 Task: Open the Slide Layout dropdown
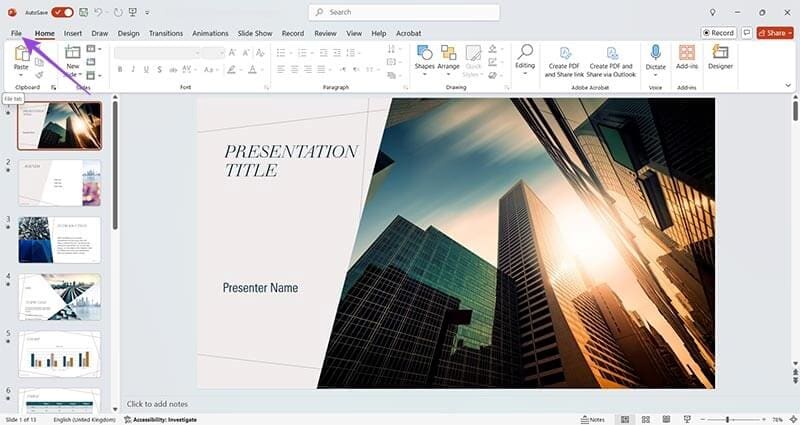pos(94,49)
